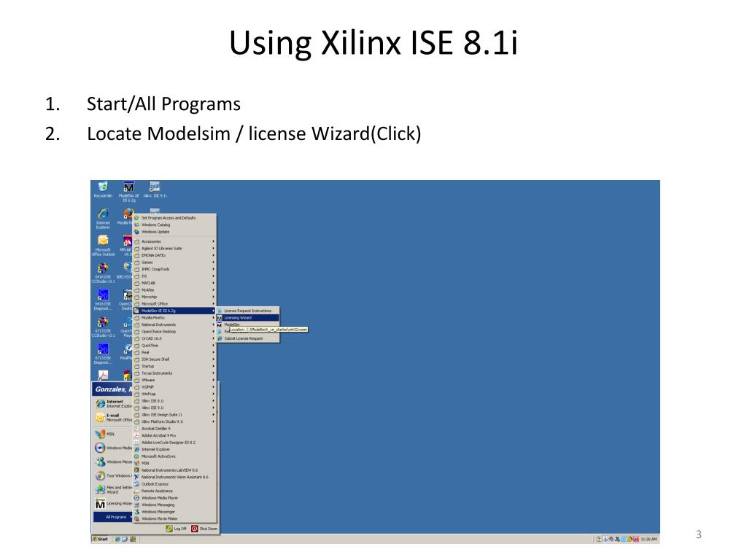Viewport: 747px width, 560px height.
Task: Select Windows Catalog menu entry
Action: tap(175, 225)
